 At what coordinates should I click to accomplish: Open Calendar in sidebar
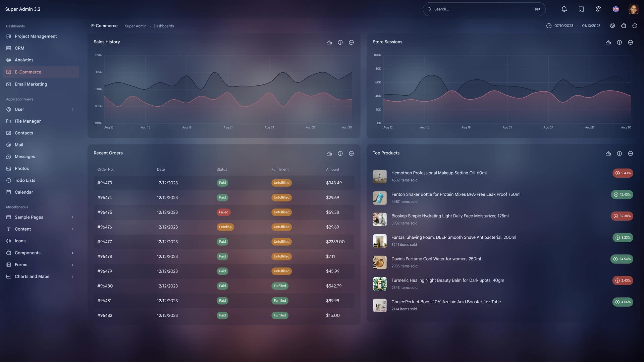(x=41, y=192)
